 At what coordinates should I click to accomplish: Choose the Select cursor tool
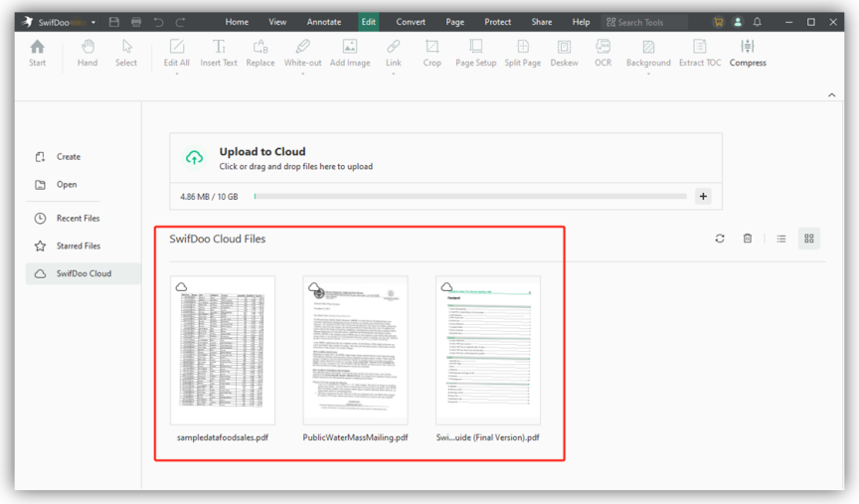126,53
